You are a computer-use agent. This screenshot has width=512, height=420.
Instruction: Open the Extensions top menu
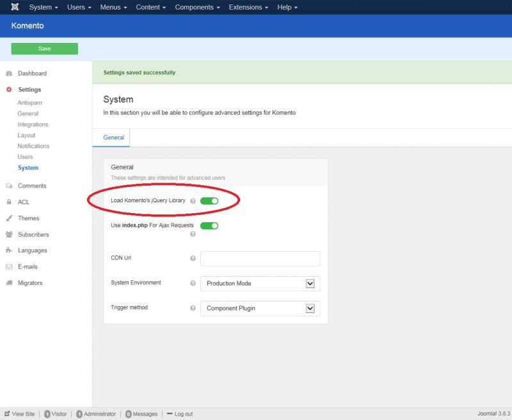click(249, 7)
